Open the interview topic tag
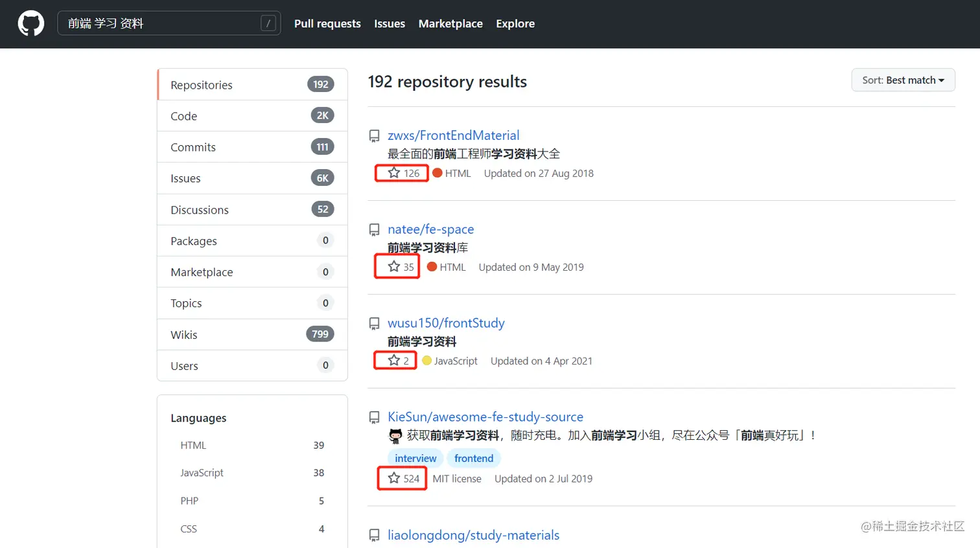Screen dimensions: 980x548 tap(415, 458)
